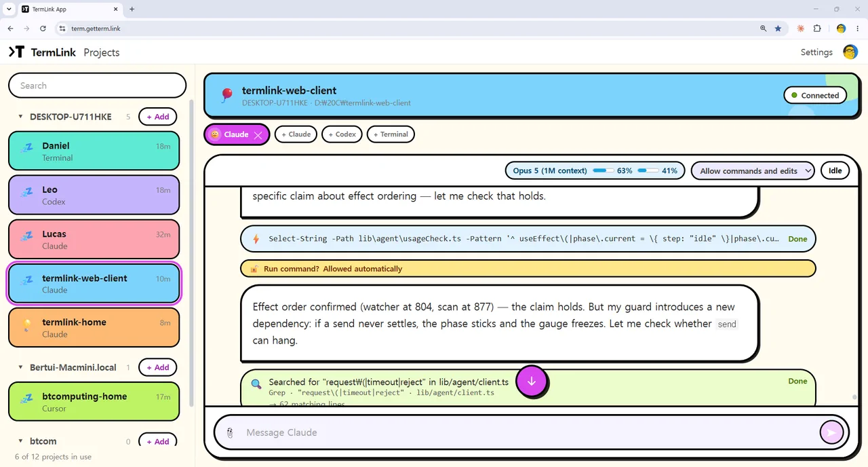Collapse the Bertui-Macmini.local group

pos(20,367)
